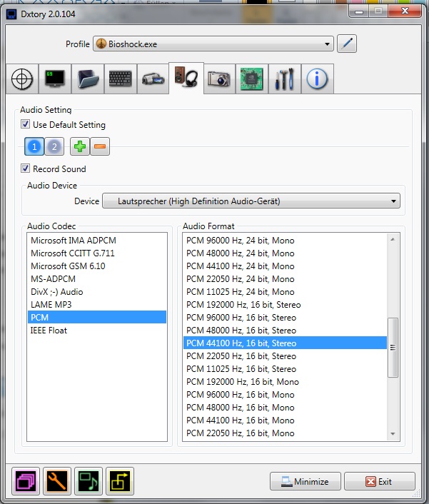Choose PCM 192000 Hz, 16 bit, Stereo
Viewport: 429px width, 504px height.
[285, 305]
